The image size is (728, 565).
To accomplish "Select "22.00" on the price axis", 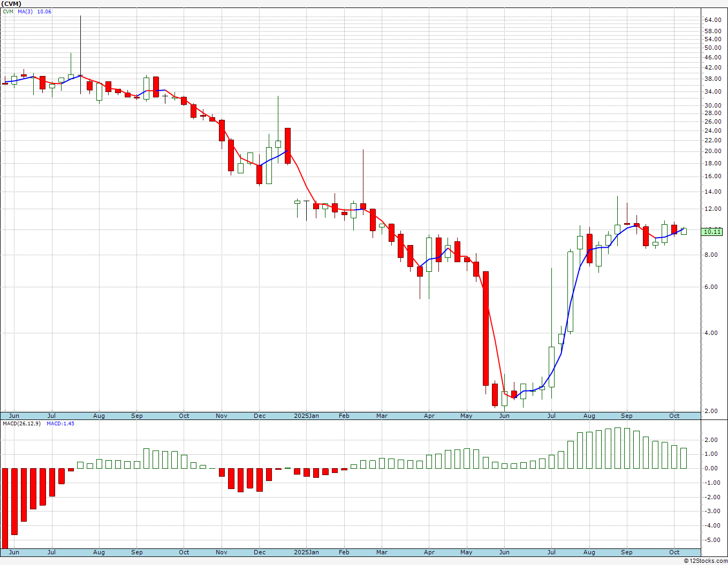I will click(x=712, y=140).
